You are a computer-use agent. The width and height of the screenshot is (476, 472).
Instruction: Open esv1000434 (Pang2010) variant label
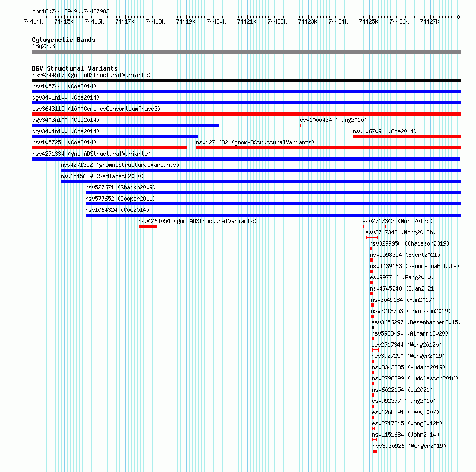pyautogui.click(x=333, y=120)
